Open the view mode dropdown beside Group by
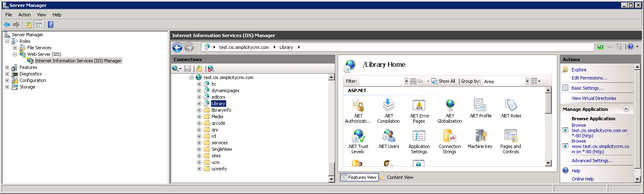The height and width of the screenshot is (194, 644). (x=536, y=81)
